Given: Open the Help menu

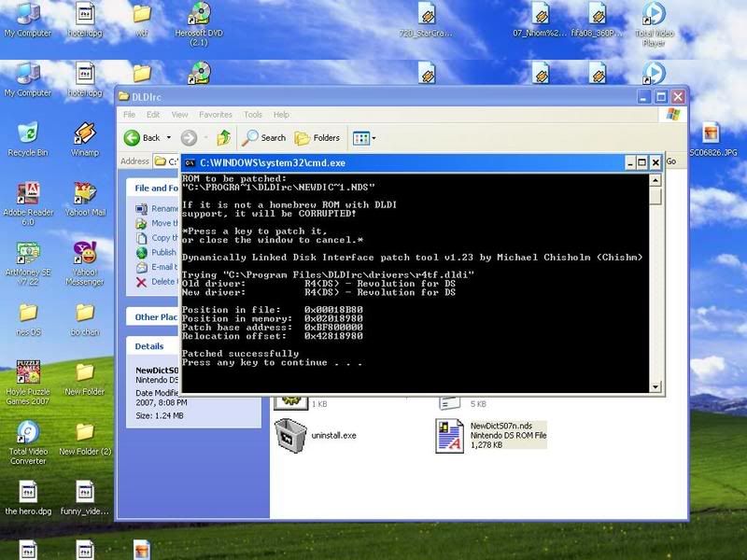Looking at the screenshot, I should 281,115.
